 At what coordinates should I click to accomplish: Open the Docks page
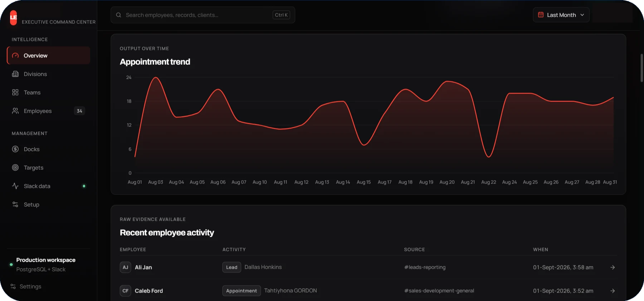pyautogui.click(x=48, y=149)
